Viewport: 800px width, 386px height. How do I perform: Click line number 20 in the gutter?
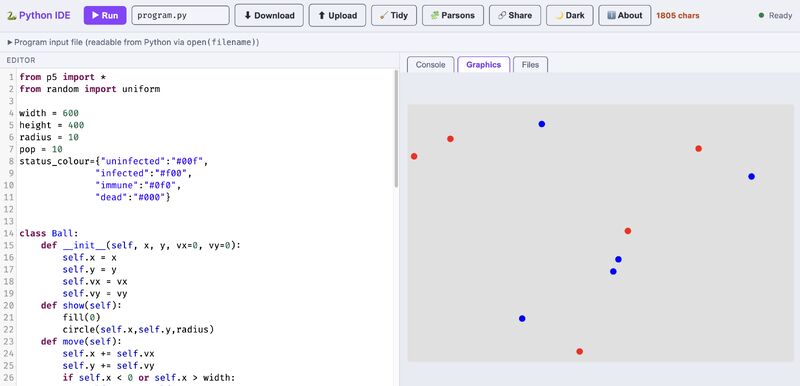click(x=9, y=305)
